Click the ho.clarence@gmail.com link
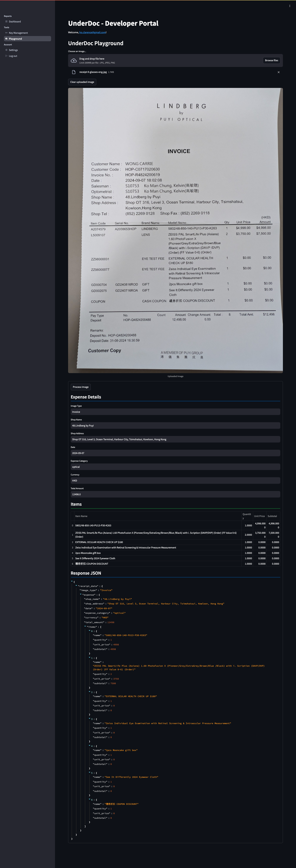Viewport: 296px width, 868px height. [93, 32]
